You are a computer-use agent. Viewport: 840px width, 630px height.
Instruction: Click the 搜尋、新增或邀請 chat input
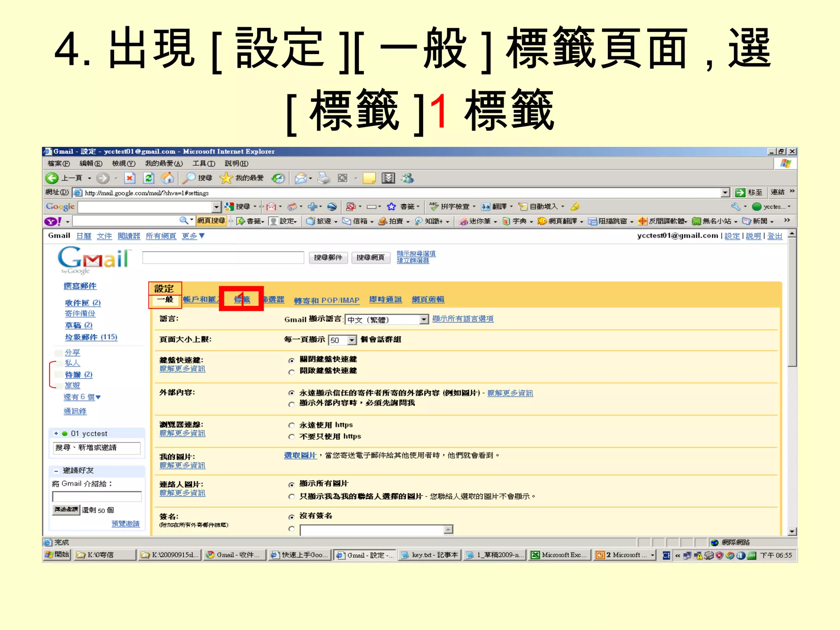pyautogui.click(x=97, y=448)
